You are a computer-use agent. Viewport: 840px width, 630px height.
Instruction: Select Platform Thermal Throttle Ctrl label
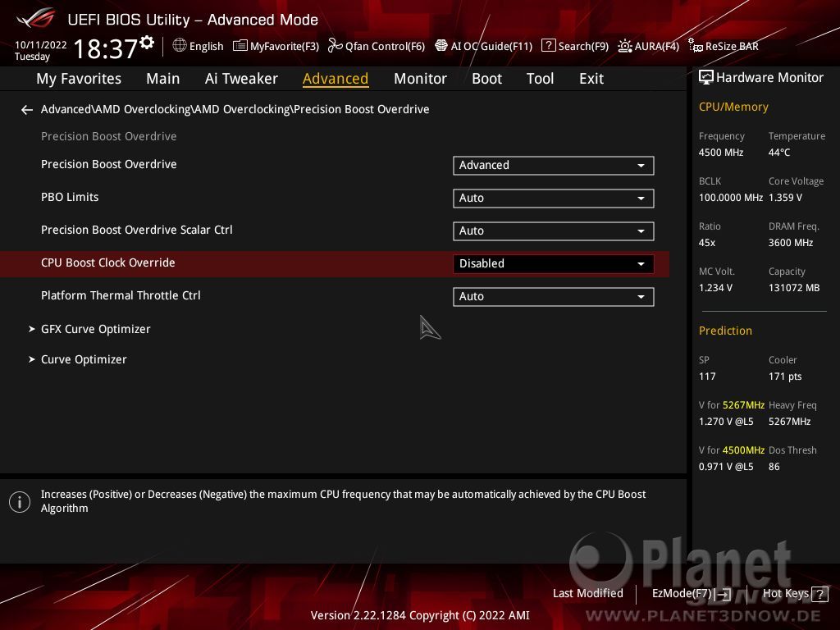pyautogui.click(x=121, y=295)
